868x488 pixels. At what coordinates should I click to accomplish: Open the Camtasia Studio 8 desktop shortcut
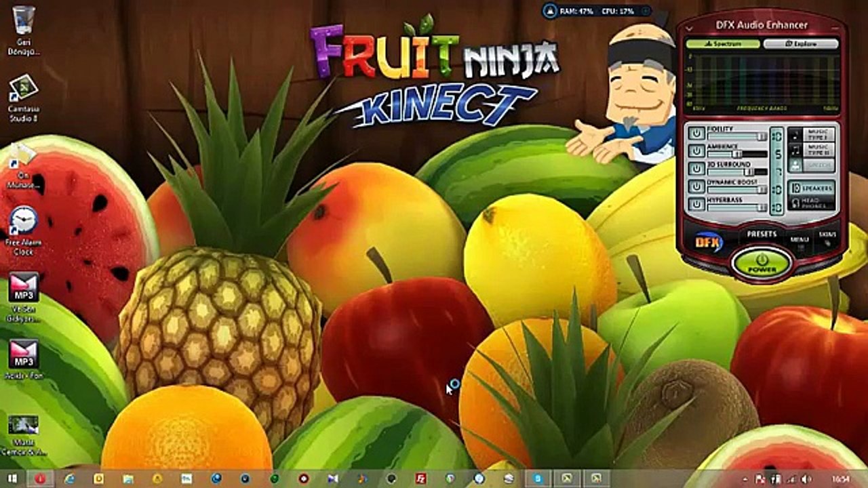pyautogui.click(x=24, y=98)
